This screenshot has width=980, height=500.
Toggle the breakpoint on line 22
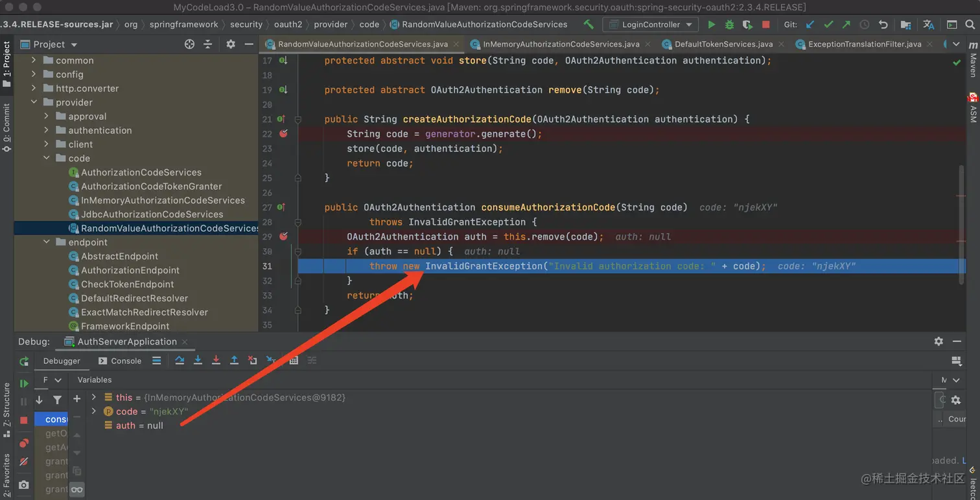[x=283, y=133]
